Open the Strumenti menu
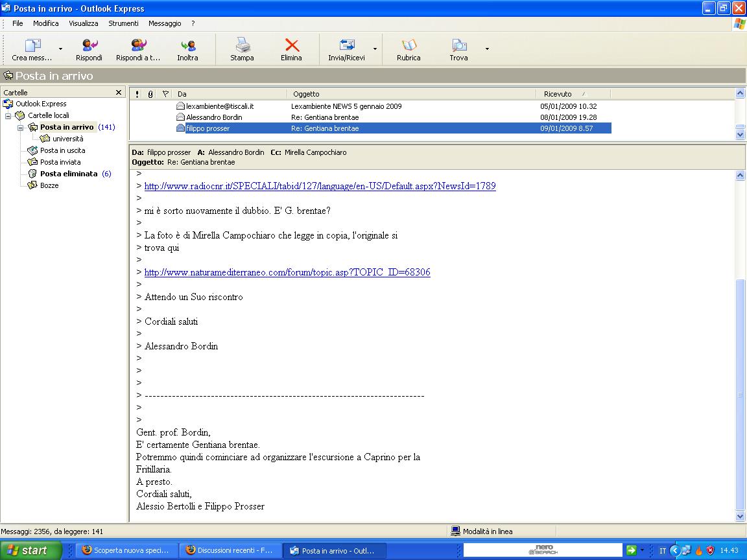This screenshot has width=747, height=560. pos(123,23)
